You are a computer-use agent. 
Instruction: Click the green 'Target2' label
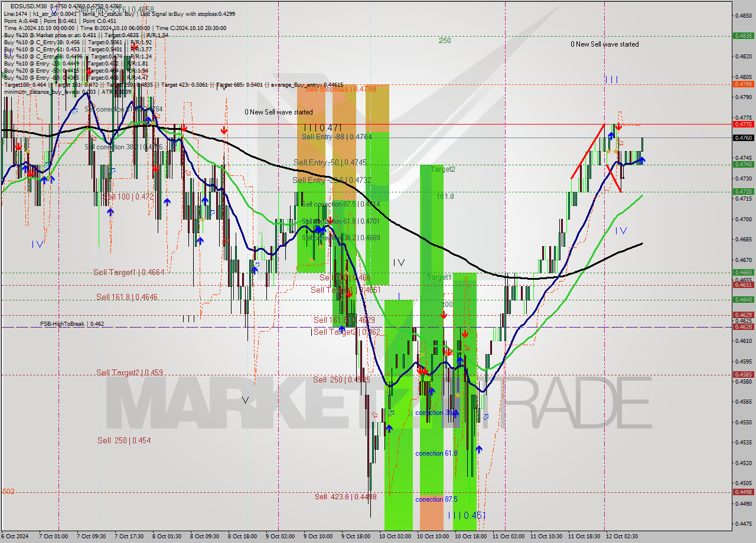pos(443,169)
